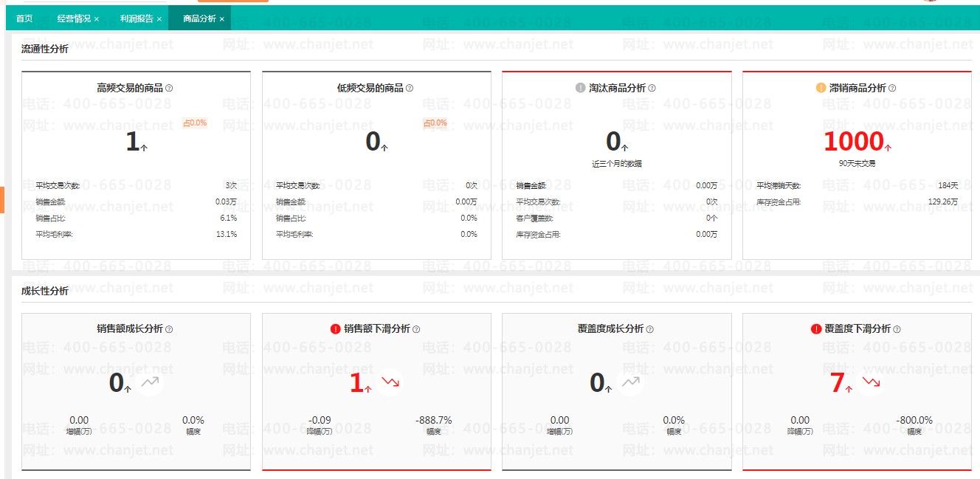The image size is (980, 479).
Task: Select the 商品分析 tab
Action: pyautogui.click(x=199, y=18)
